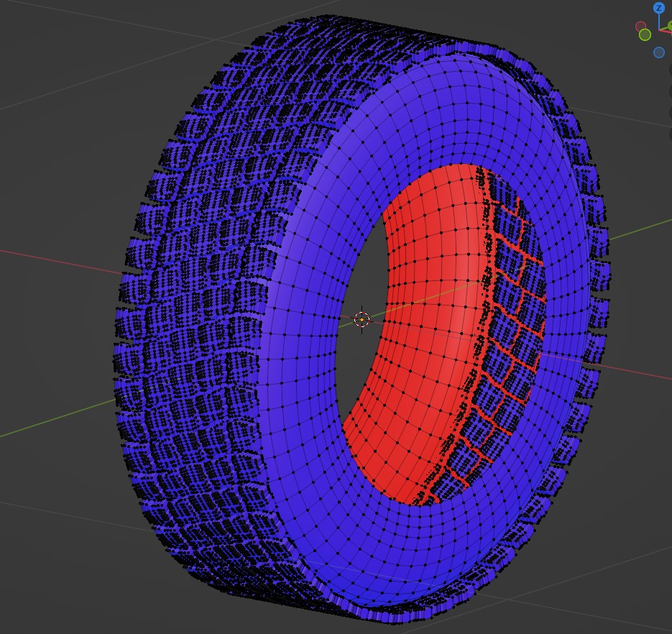Snap view using the red negative X circle

pyautogui.click(x=641, y=27)
